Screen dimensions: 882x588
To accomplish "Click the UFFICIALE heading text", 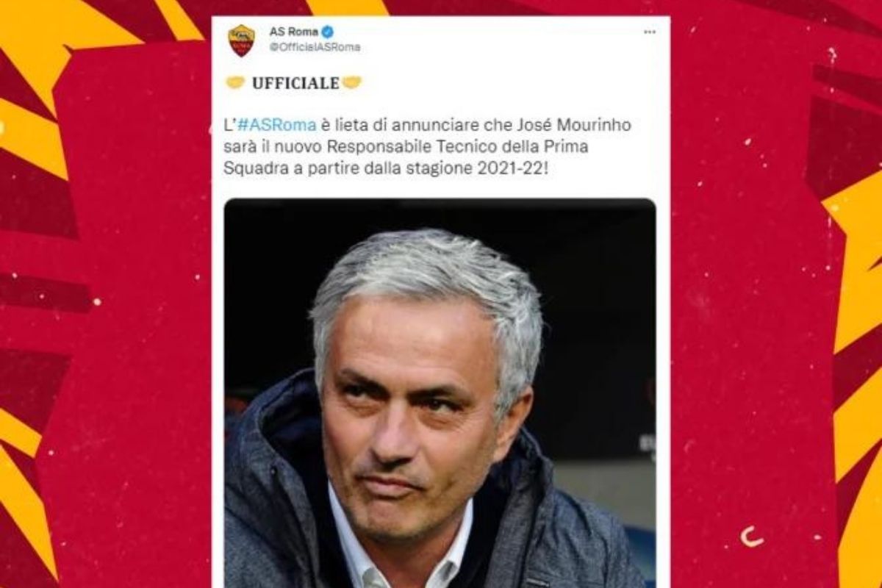I will point(295,83).
